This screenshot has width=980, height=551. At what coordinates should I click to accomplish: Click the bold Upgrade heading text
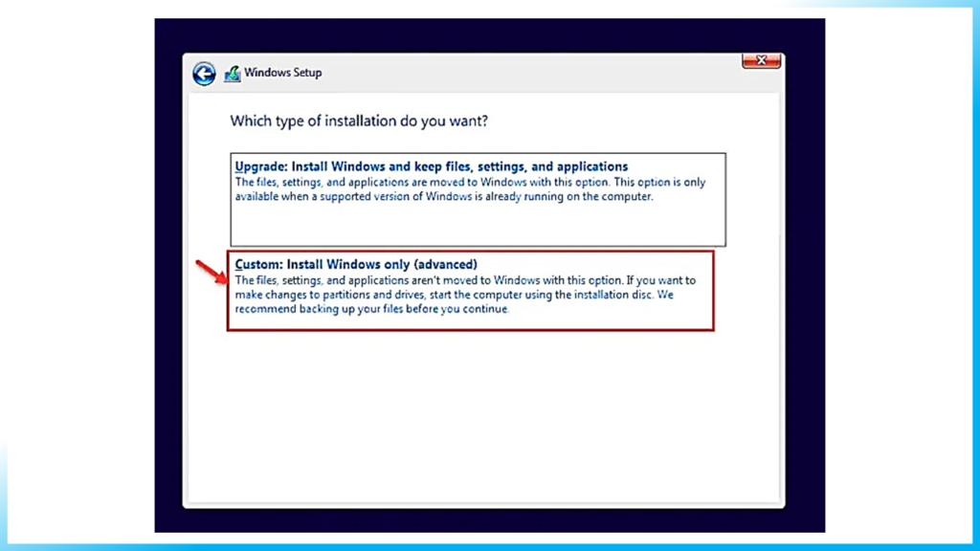point(431,165)
